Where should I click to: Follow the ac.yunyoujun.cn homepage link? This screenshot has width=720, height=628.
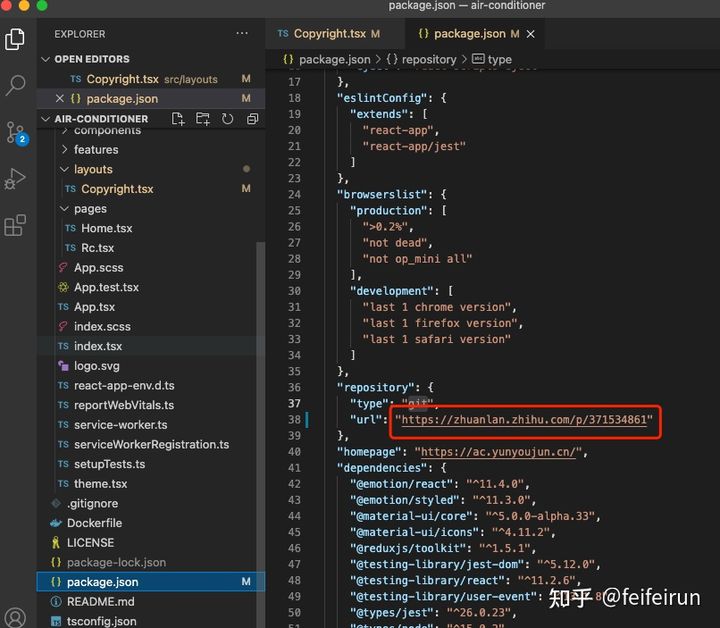pyautogui.click(x=498, y=452)
